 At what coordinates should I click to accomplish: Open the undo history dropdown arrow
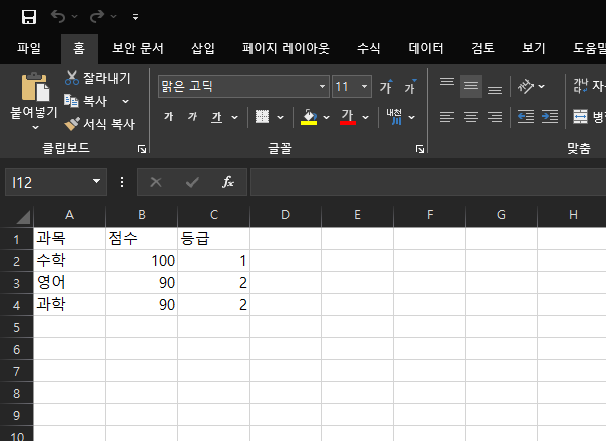coord(75,17)
